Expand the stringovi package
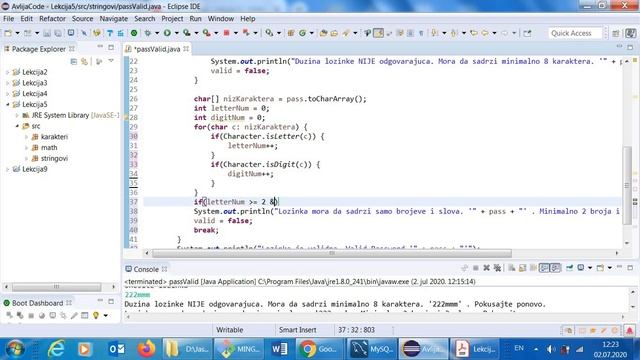This screenshot has width=640, height=360. coord(26,158)
